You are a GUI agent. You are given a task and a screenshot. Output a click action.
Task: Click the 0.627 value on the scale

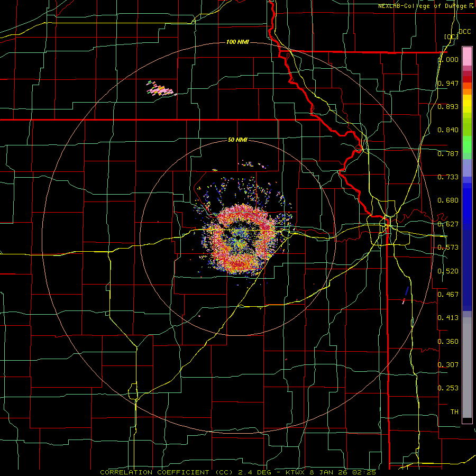(x=448, y=224)
